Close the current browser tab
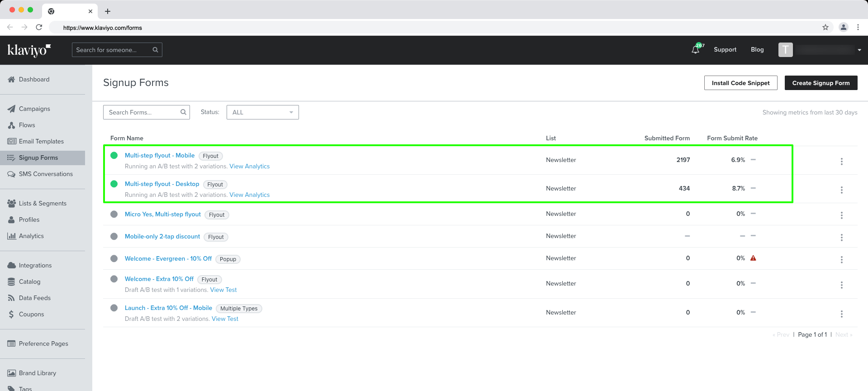This screenshot has height=391, width=868. [90, 11]
